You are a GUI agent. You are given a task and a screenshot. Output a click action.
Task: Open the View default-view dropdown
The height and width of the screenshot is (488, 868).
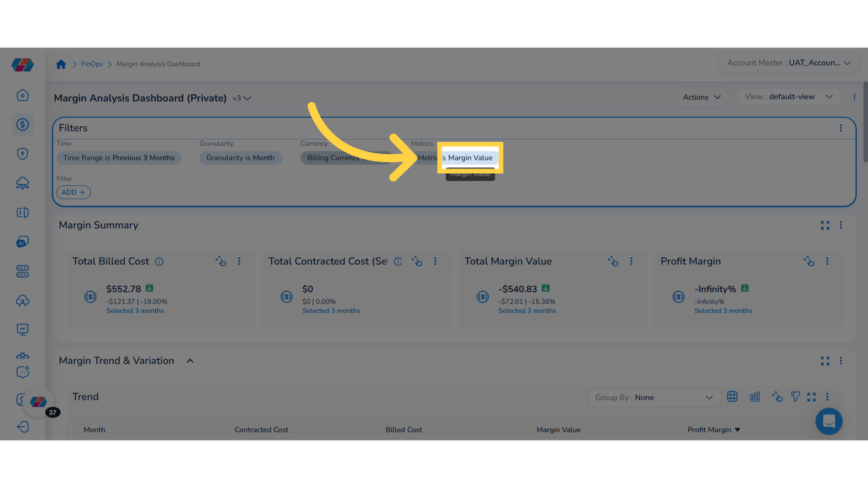tap(789, 97)
